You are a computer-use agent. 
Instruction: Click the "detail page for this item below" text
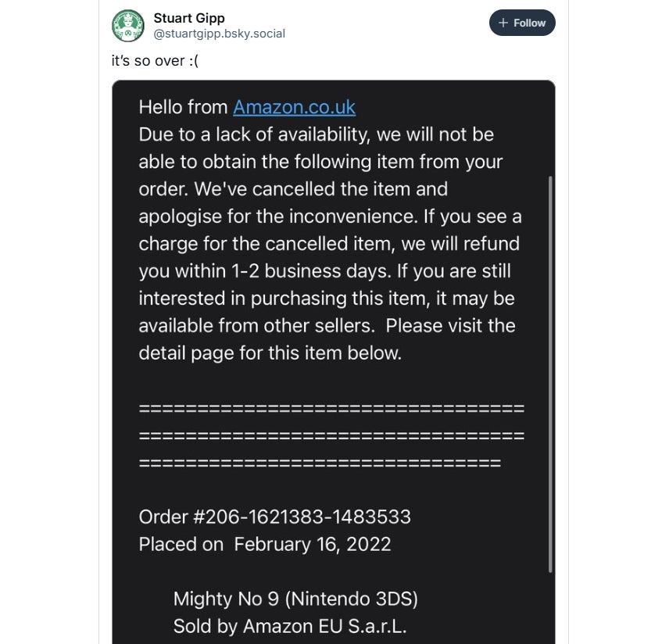[270, 352]
